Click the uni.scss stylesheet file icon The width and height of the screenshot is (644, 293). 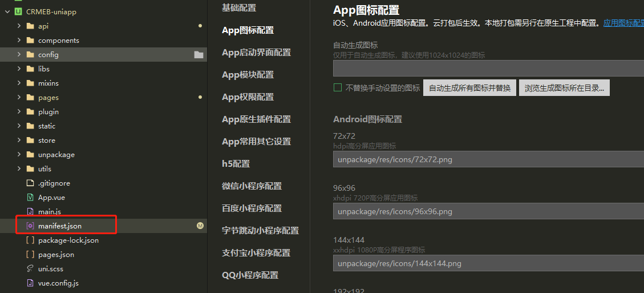30,268
